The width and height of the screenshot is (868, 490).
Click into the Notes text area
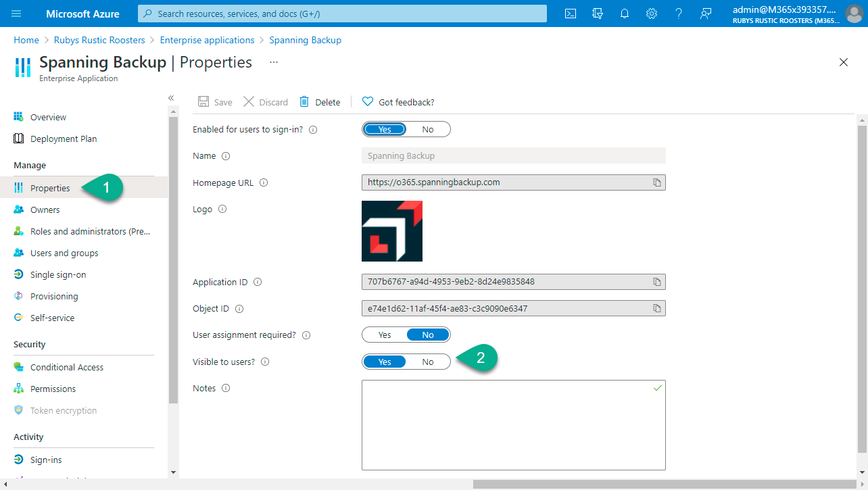514,424
